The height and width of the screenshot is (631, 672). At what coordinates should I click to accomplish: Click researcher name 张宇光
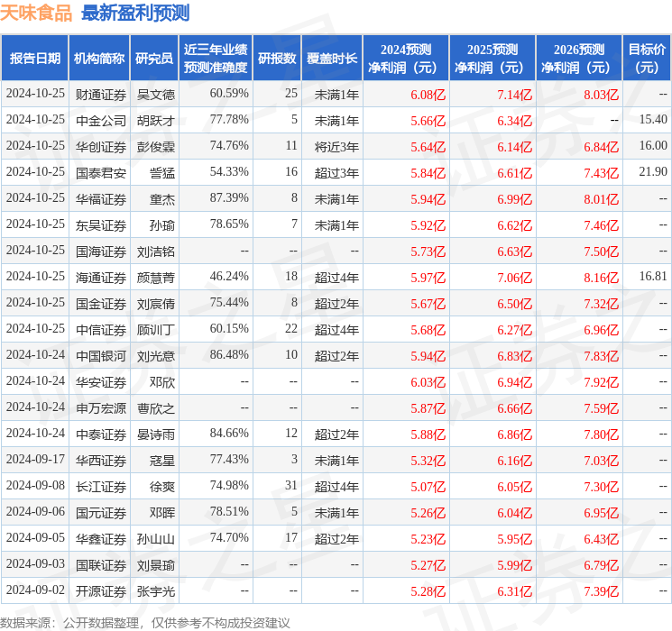[155, 591]
